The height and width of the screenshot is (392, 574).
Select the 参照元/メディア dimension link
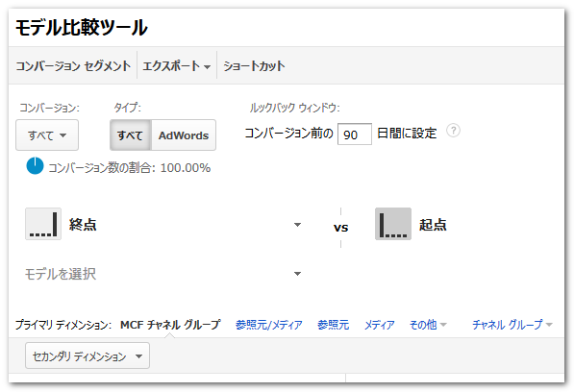(x=269, y=325)
